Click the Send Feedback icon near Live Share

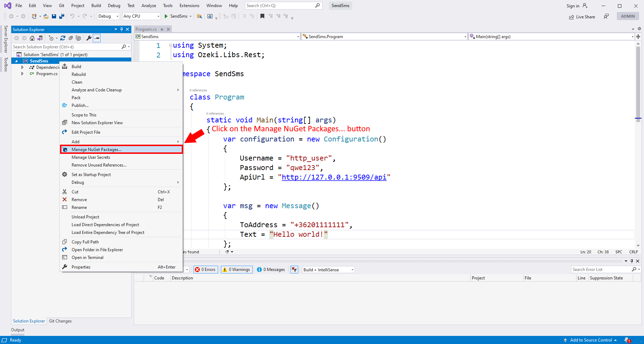606,16
